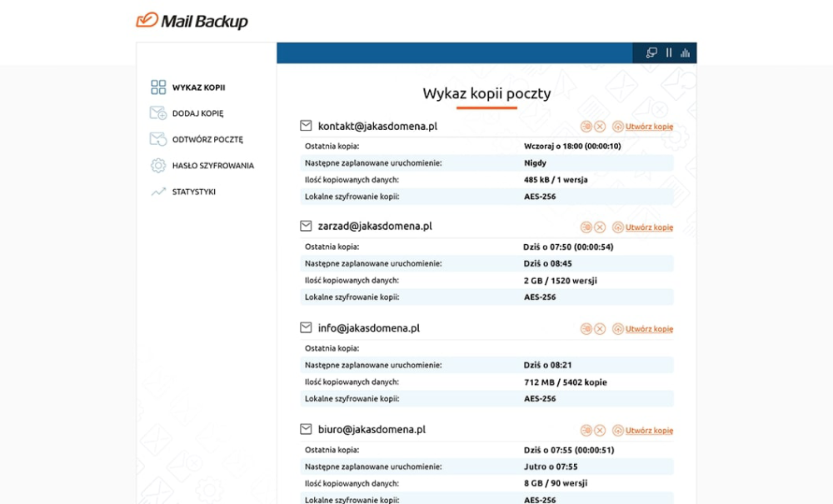833x504 pixels.
Task: Click the settings icon for zarzad@jakasdomena.pl backup
Action: (586, 227)
